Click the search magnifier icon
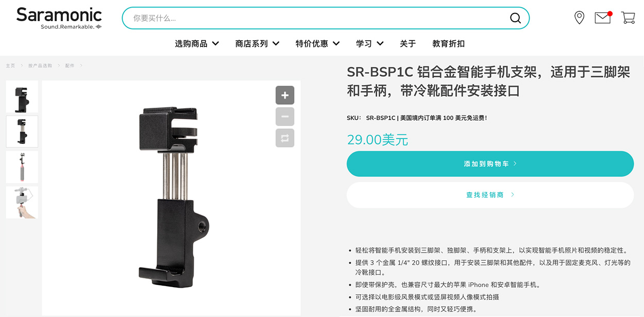The width and height of the screenshot is (644, 317). (x=515, y=19)
